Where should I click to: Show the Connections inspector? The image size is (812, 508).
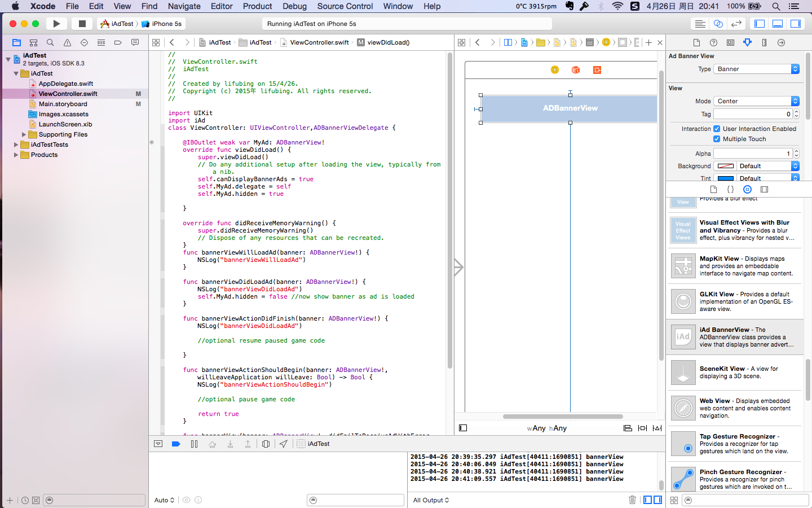pyautogui.click(x=781, y=42)
